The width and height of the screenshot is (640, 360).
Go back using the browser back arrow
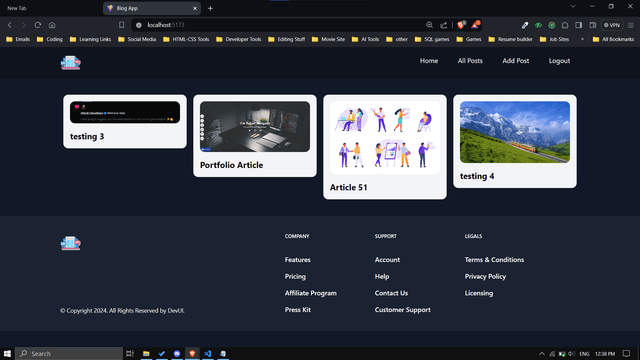coord(10,25)
